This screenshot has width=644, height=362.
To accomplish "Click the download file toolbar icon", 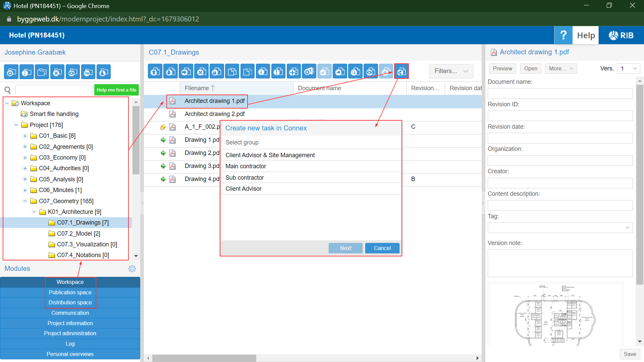I will pyautogui.click(x=171, y=71).
